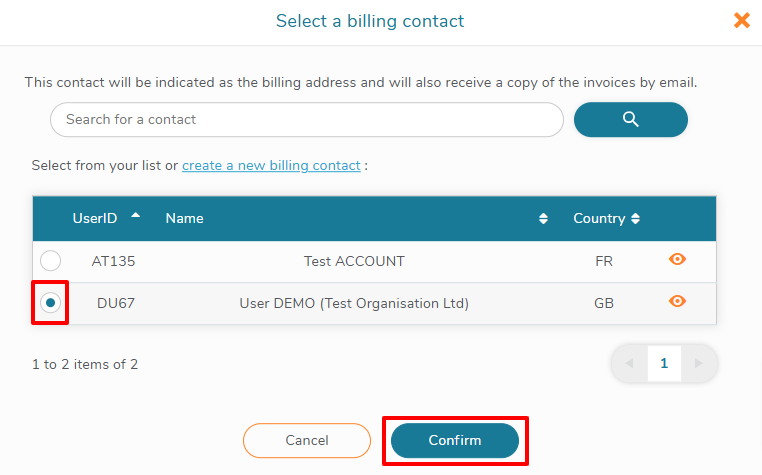Sort contacts by Name arrows

pos(543,219)
